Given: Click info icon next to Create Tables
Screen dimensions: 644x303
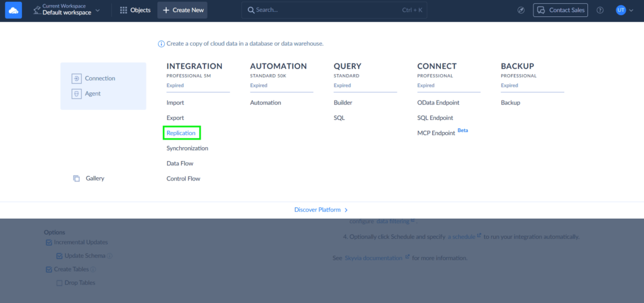Looking at the screenshot, I should 93,270.
